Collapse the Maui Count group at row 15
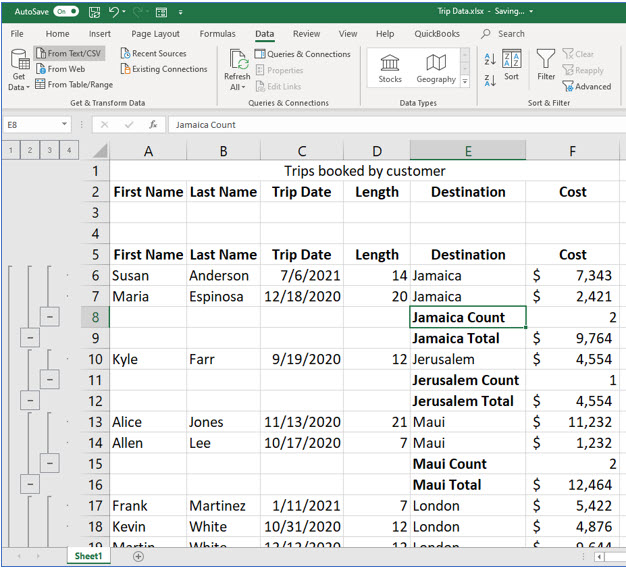This screenshot has height=568, width=626. point(50,463)
